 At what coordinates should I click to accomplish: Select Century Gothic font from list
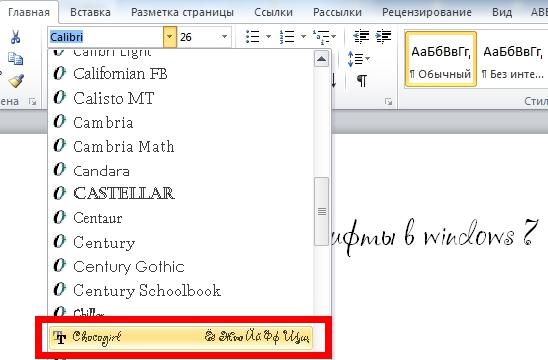[180, 267]
